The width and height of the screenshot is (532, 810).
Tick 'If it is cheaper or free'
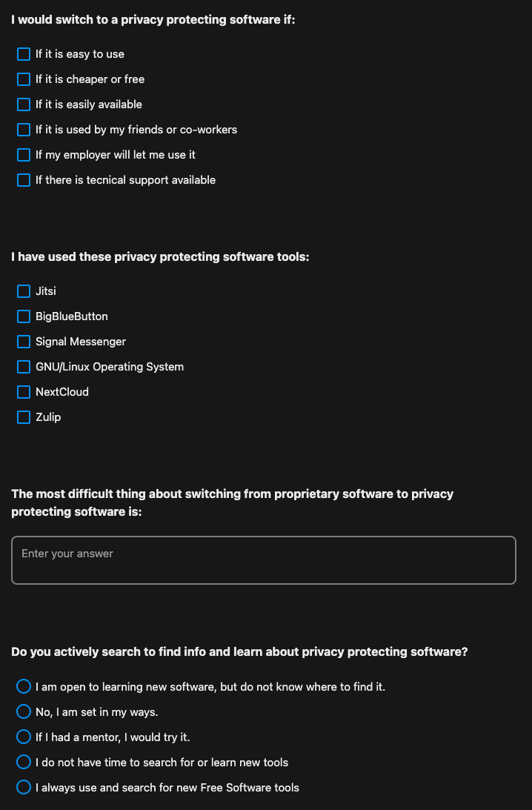(x=24, y=79)
